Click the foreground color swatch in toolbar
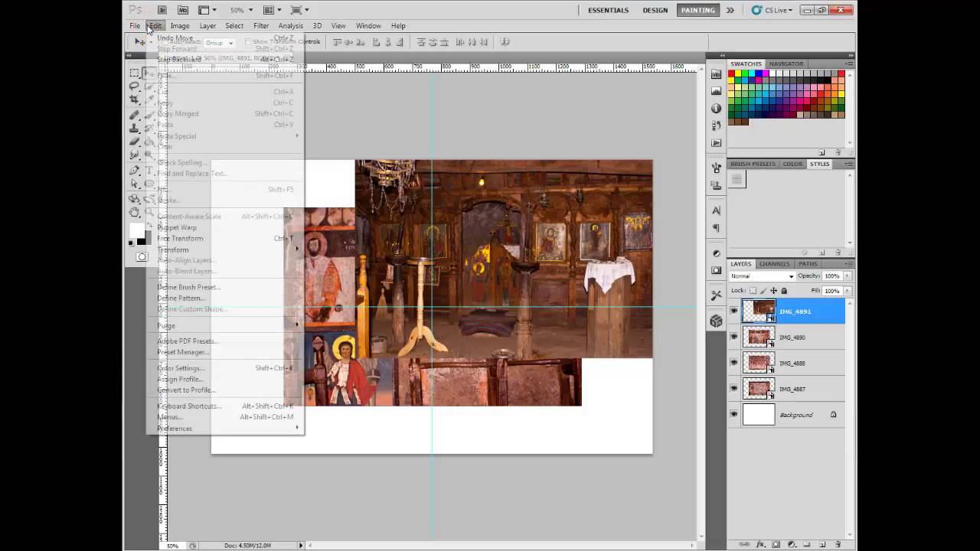This screenshot has width=980, height=551. point(136,231)
